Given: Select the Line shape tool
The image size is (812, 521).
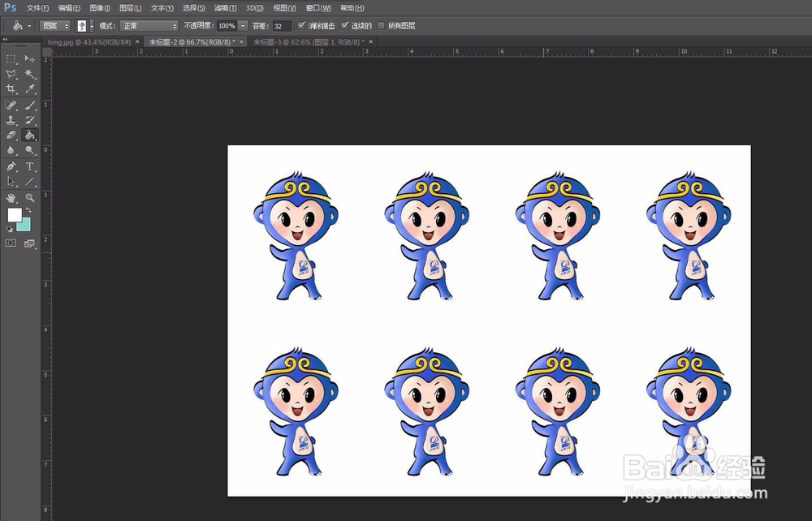Looking at the screenshot, I should pos(30,182).
